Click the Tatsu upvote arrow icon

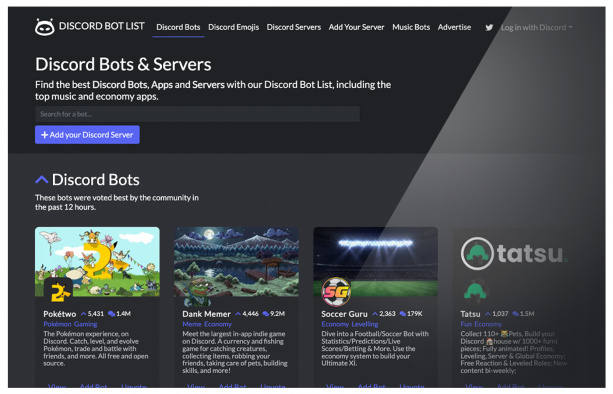488,314
